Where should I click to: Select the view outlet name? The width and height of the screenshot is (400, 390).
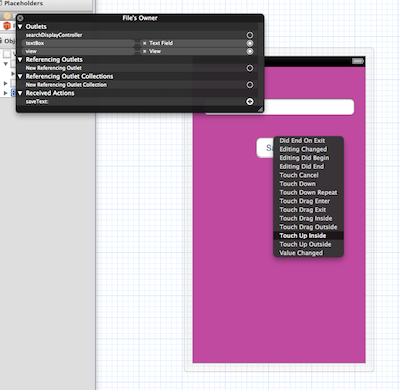[x=31, y=51]
